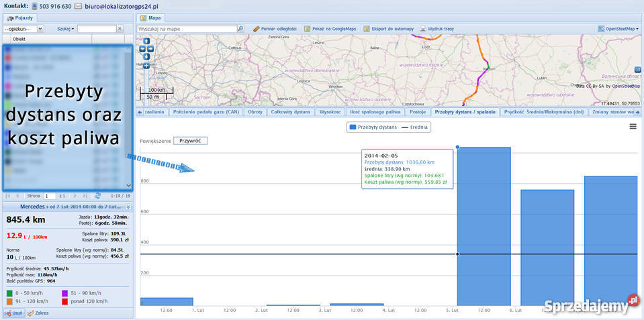Sort by the Obiekt column header

[51, 39]
